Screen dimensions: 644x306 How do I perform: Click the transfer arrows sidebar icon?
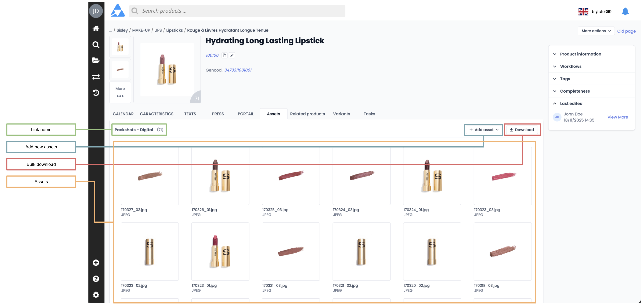(96, 76)
